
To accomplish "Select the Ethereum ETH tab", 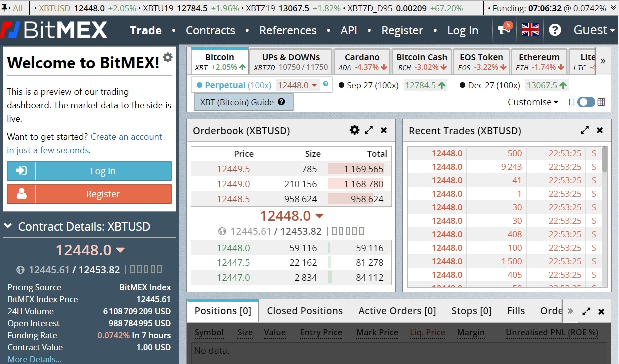I will (539, 62).
